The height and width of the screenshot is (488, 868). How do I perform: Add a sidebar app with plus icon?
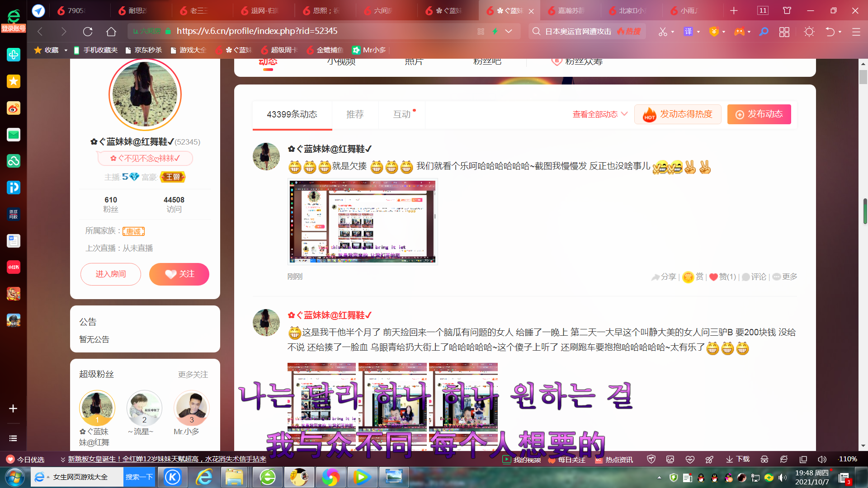(13, 408)
